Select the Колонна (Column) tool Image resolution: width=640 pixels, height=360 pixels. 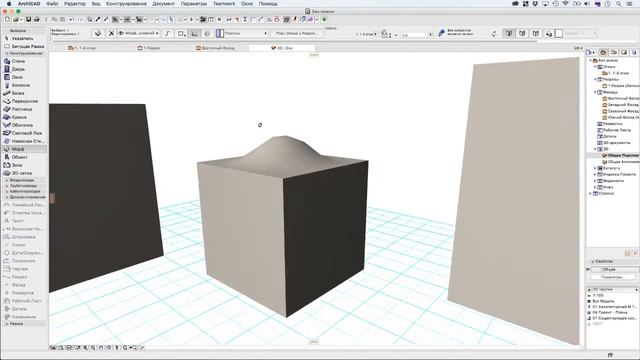point(24,85)
